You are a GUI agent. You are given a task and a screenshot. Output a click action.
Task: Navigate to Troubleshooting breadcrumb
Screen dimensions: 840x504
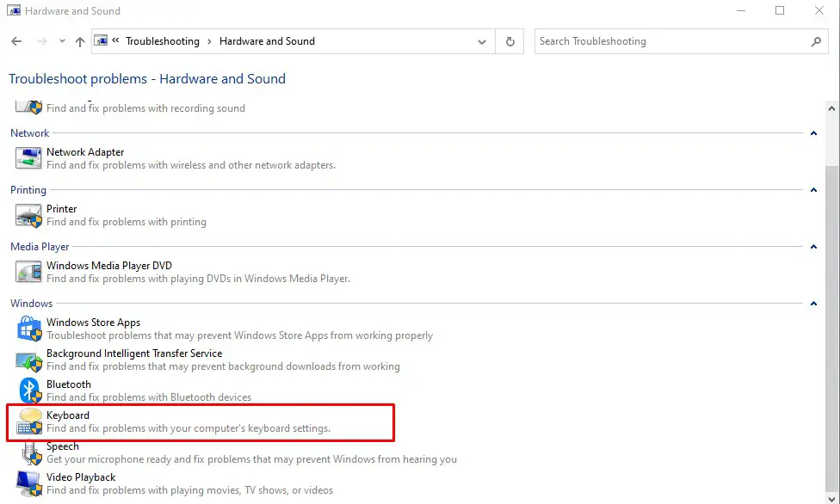pyautogui.click(x=163, y=41)
